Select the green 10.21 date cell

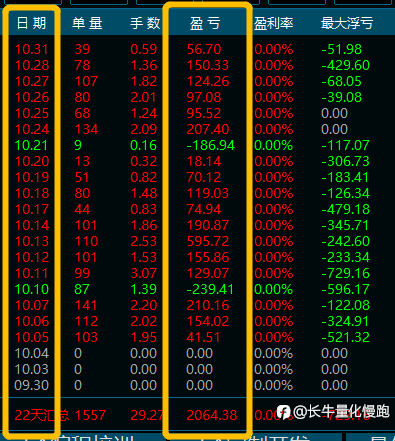pyautogui.click(x=32, y=145)
